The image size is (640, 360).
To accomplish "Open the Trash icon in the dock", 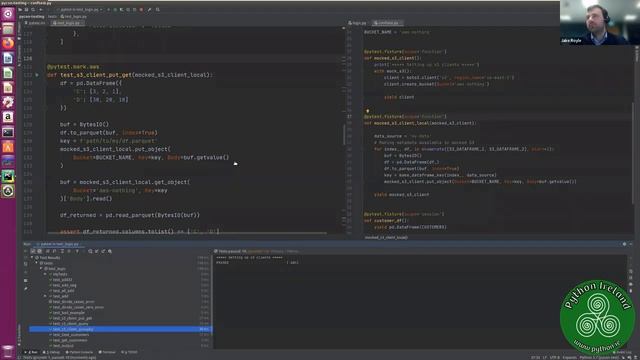I will (x=8, y=350).
